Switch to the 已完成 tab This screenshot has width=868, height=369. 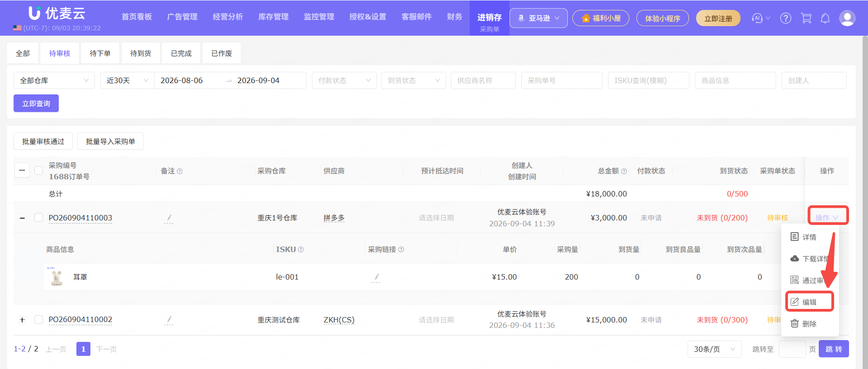pyautogui.click(x=181, y=53)
